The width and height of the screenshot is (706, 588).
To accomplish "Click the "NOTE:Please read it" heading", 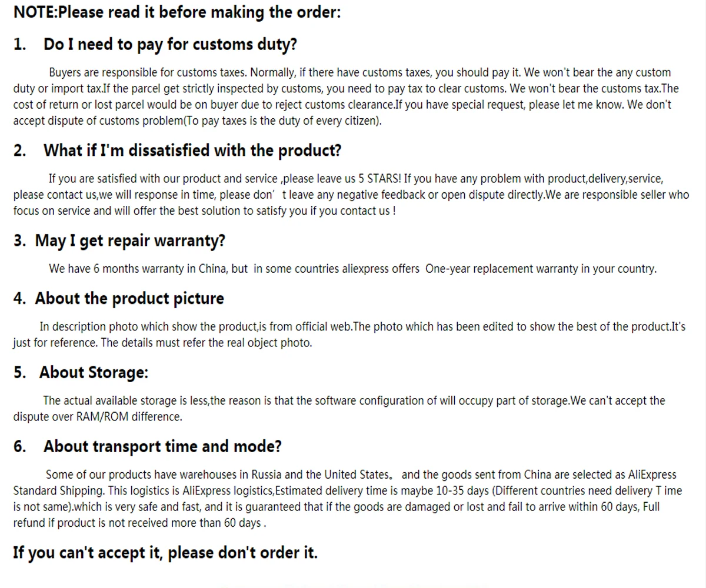I will pos(176,12).
